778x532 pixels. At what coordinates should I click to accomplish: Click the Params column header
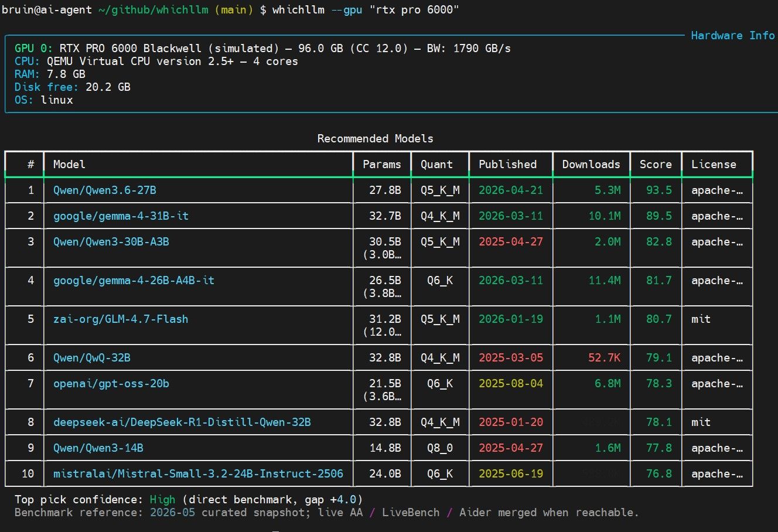point(382,165)
